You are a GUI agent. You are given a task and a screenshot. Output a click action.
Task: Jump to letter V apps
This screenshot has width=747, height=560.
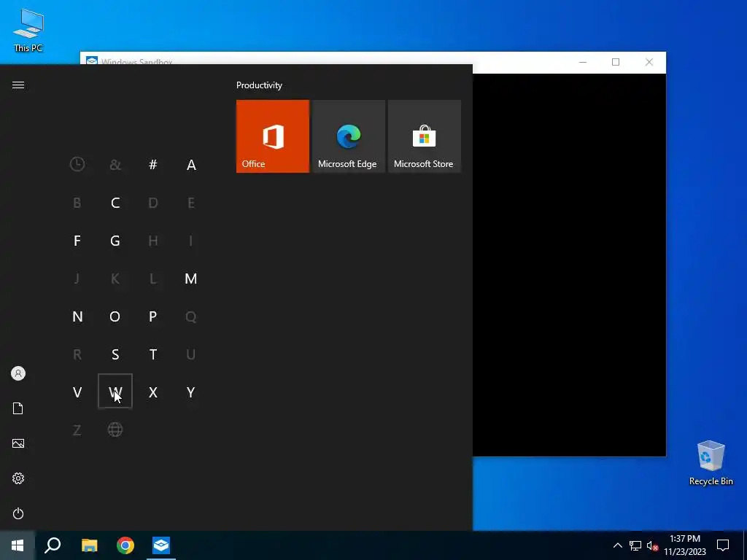77,392
